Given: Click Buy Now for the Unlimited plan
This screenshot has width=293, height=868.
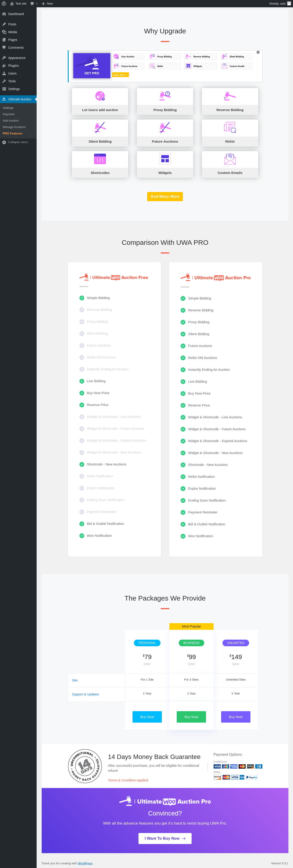Looking at the screenshot, I should tap(236, 717).
